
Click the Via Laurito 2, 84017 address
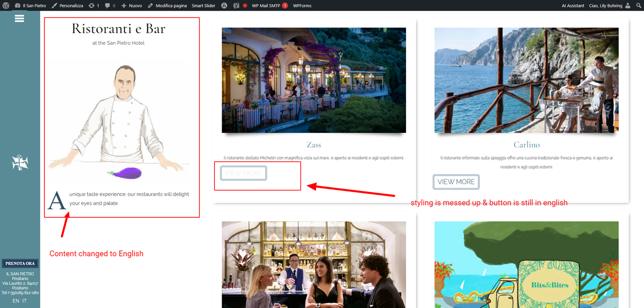point(20,283)
